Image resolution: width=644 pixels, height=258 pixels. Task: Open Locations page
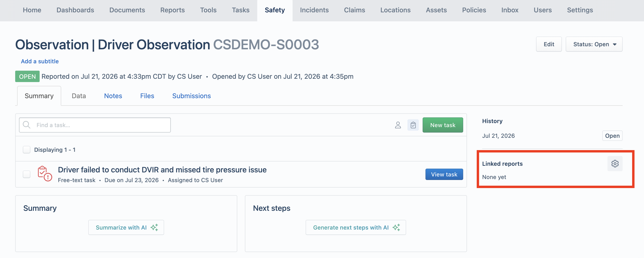395,10
